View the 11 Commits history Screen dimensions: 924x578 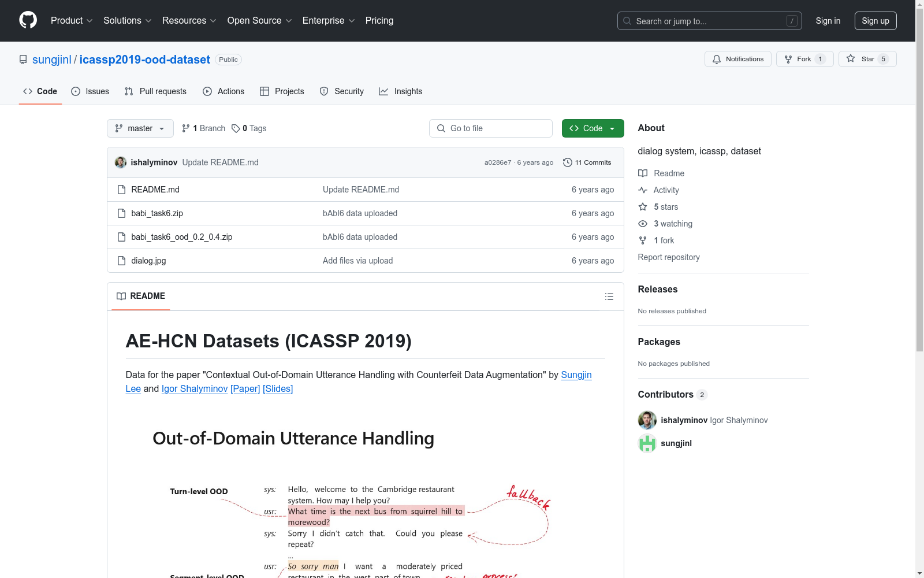(587, 162)
